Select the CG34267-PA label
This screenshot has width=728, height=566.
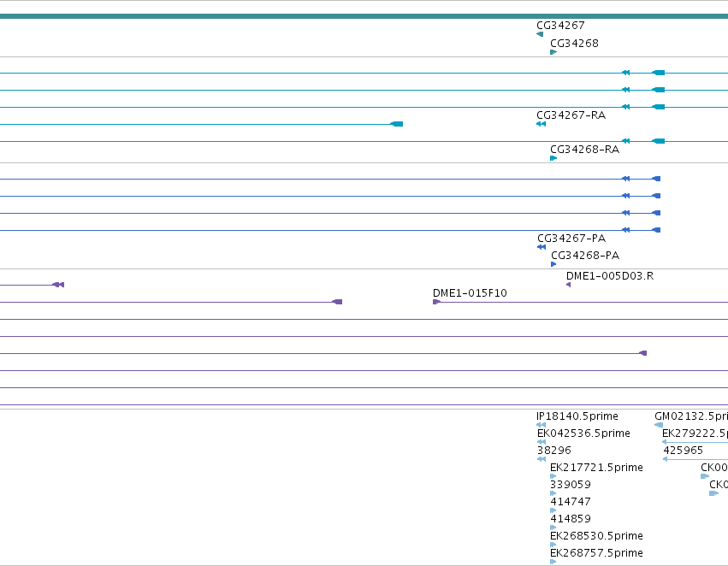click(571, 239)
